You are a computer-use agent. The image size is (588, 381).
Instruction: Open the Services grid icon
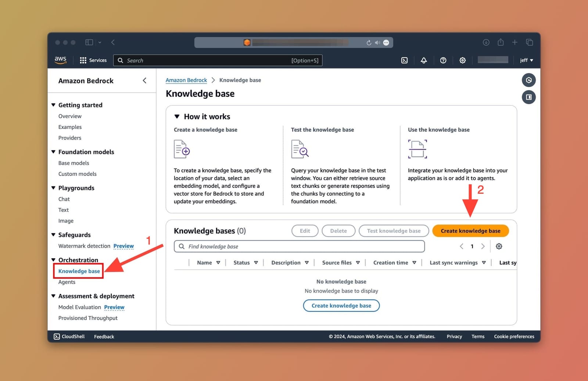83,60
